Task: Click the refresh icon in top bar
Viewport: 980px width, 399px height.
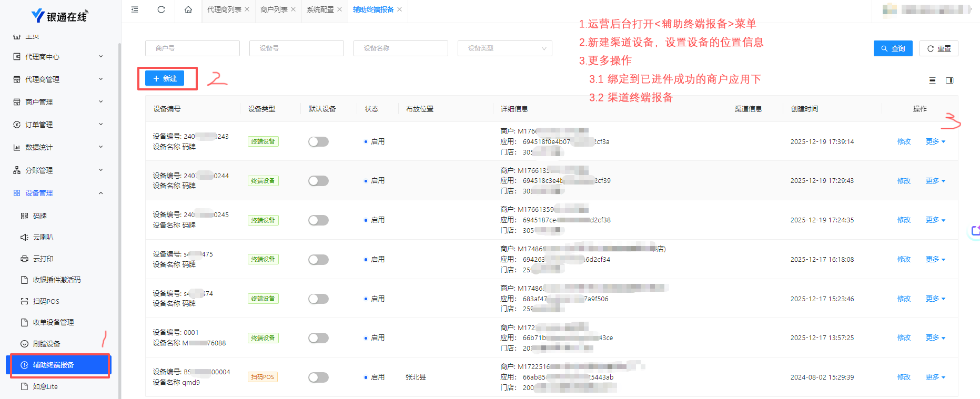Action: 161,9
